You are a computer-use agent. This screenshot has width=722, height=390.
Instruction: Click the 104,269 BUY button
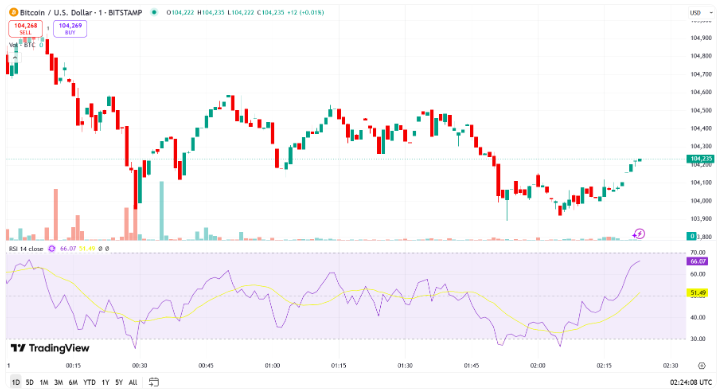(70, 29)
